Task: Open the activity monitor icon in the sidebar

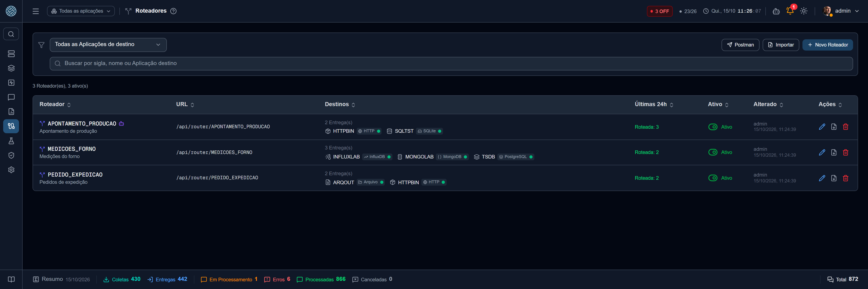Action: [11, 83]
